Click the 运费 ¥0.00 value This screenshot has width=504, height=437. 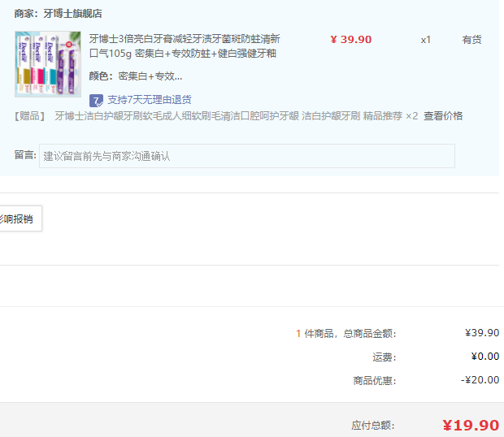pos(485,357)
